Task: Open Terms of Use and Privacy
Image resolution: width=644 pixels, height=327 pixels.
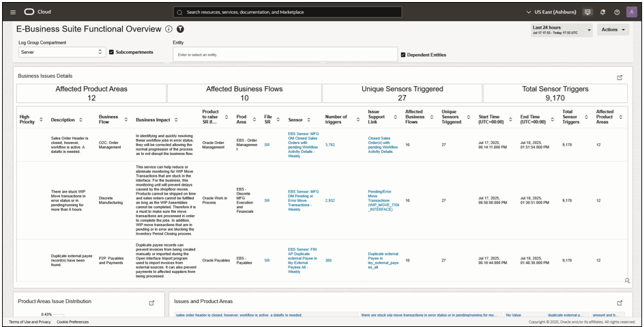Action: (30, 322)
